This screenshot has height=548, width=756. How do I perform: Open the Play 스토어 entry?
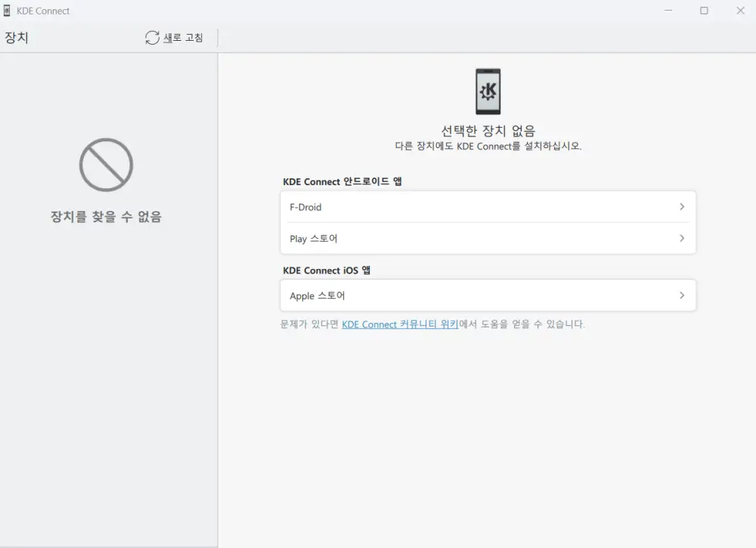pos(488,239)
